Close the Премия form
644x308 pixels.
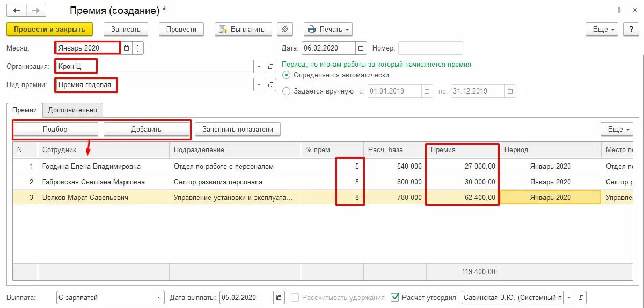634,10
